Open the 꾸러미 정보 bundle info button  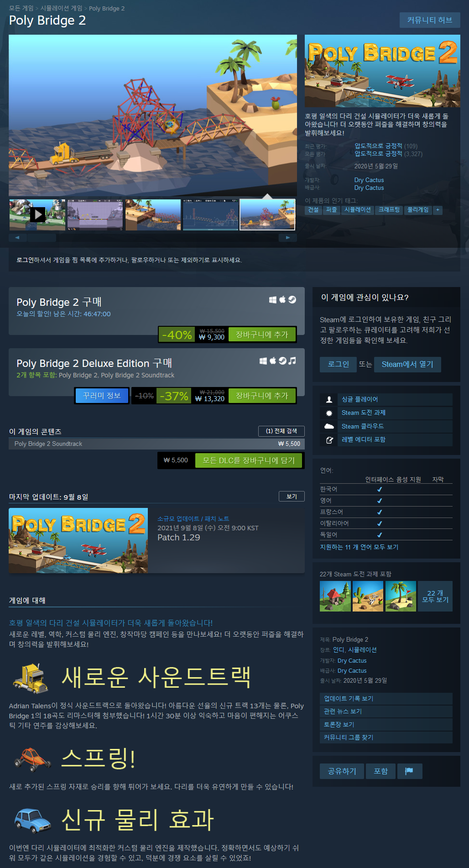pyautogui.click(x=102, y=396)
